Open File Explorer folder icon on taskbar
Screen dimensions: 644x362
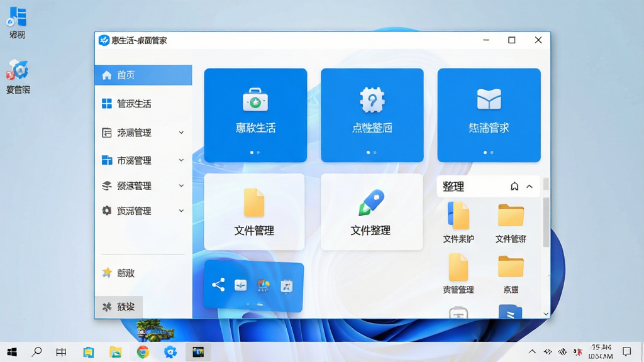tap(116, 352)
